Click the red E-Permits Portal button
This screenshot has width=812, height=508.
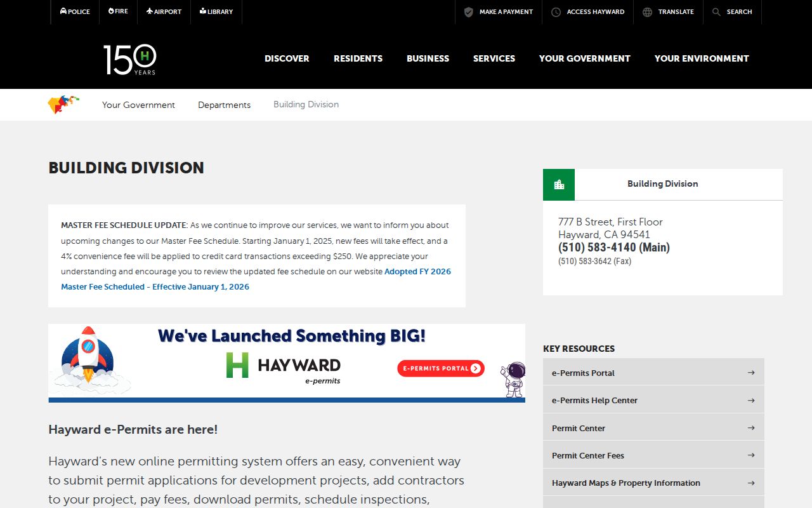pyautogui.click(x=441, y=368)
